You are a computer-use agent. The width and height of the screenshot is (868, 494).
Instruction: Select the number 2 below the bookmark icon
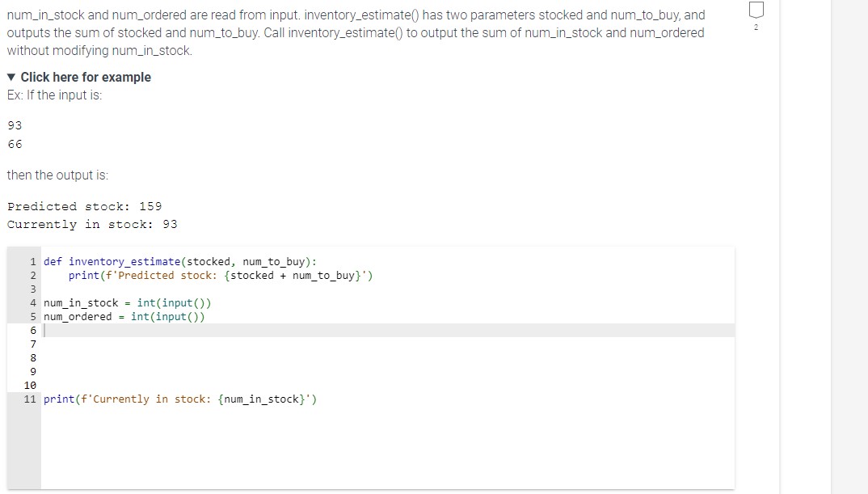click(x=756, y=25)
